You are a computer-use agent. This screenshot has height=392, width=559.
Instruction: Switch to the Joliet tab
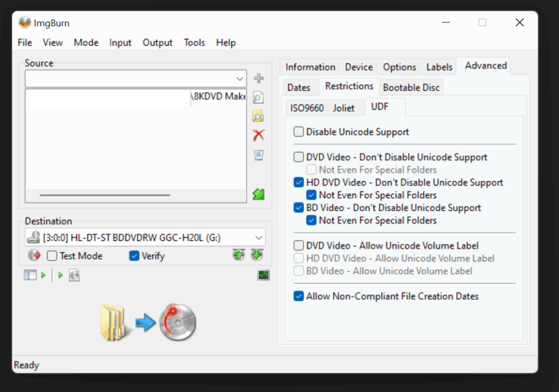coord(343,108)
